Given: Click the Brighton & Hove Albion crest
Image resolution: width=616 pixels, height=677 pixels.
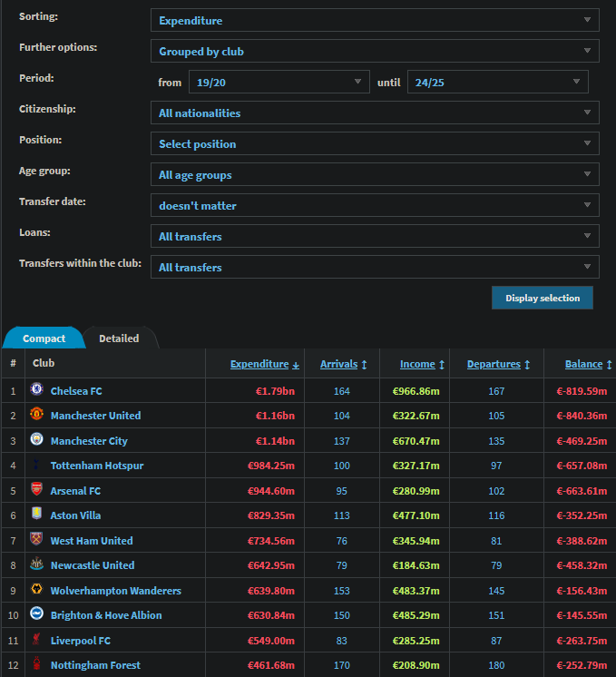Looking at the screenshot, I should point(36,613).
